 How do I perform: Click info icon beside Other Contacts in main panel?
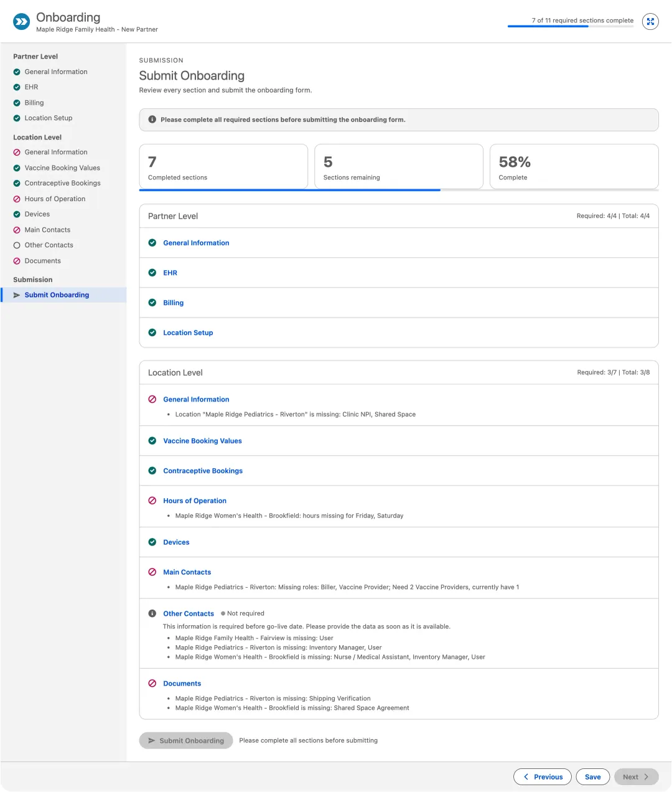tap(152, 614)
